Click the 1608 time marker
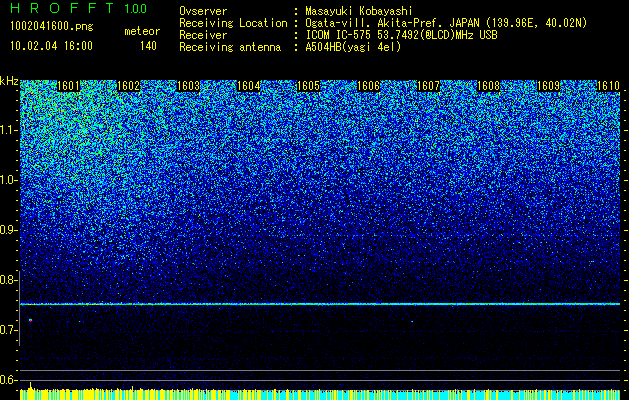629x400 pixels. pyautogui.click(x=489, y=86)
